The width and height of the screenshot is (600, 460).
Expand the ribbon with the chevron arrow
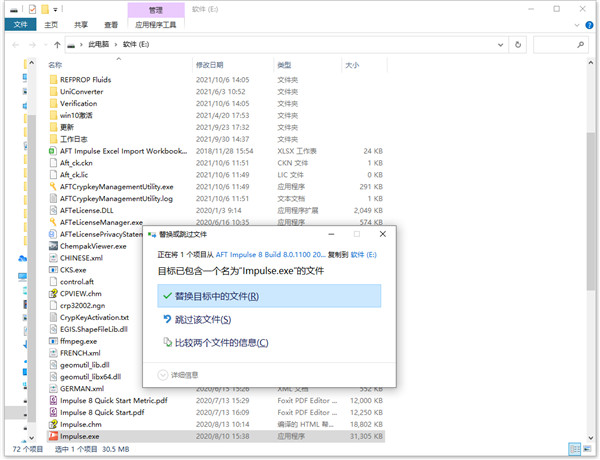click(578, 23)
